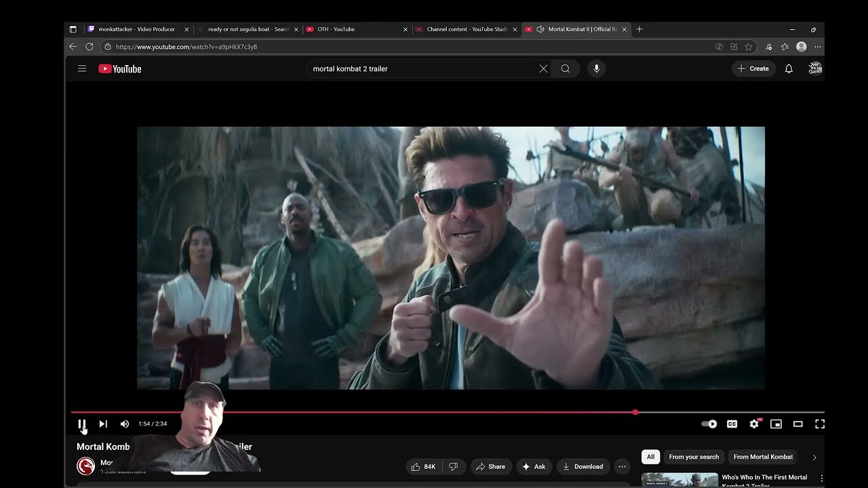Open the player settings gear
The width and height of the screenshot is (868, 488).
[x=754, y=424]
